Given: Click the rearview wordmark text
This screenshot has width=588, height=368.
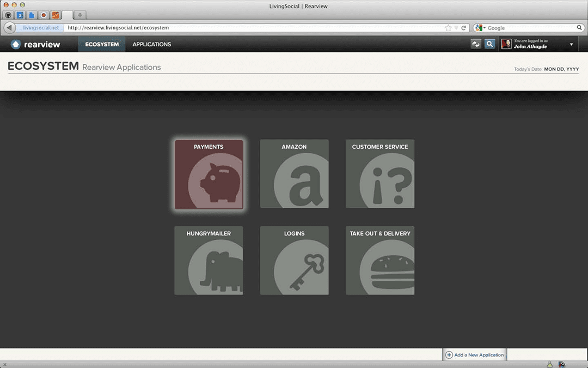Looking at the screenshot, I should coord(42,44).
